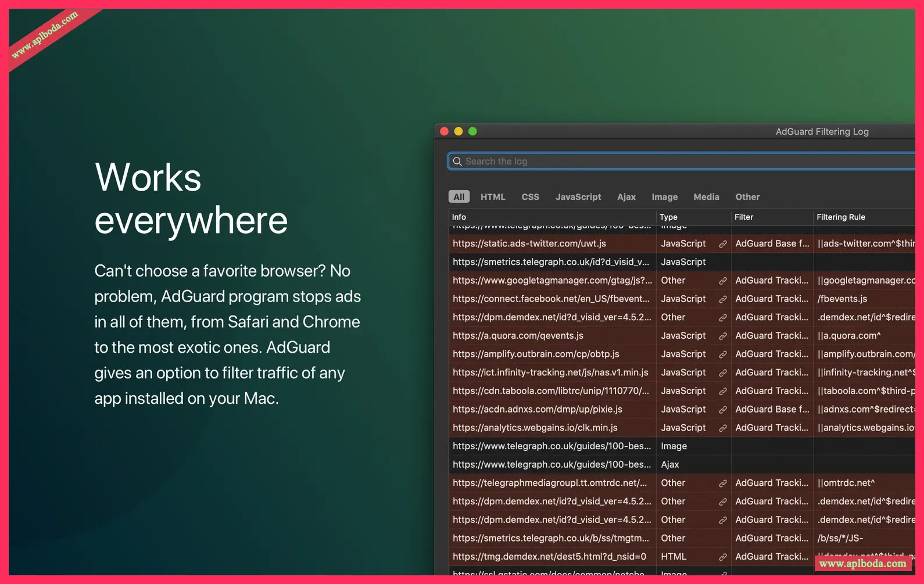Show only Ajax requests tab
This screenshot has height=584, width=924.
626,197
